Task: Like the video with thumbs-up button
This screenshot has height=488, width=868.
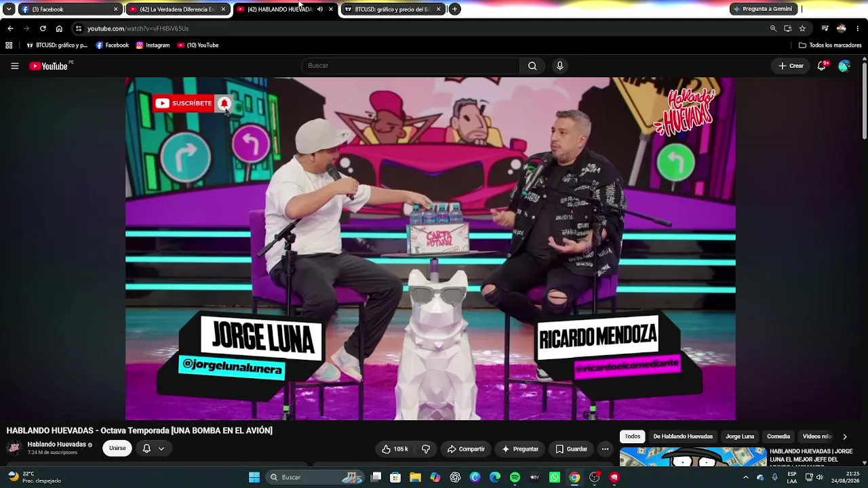Action: [395, 449]
